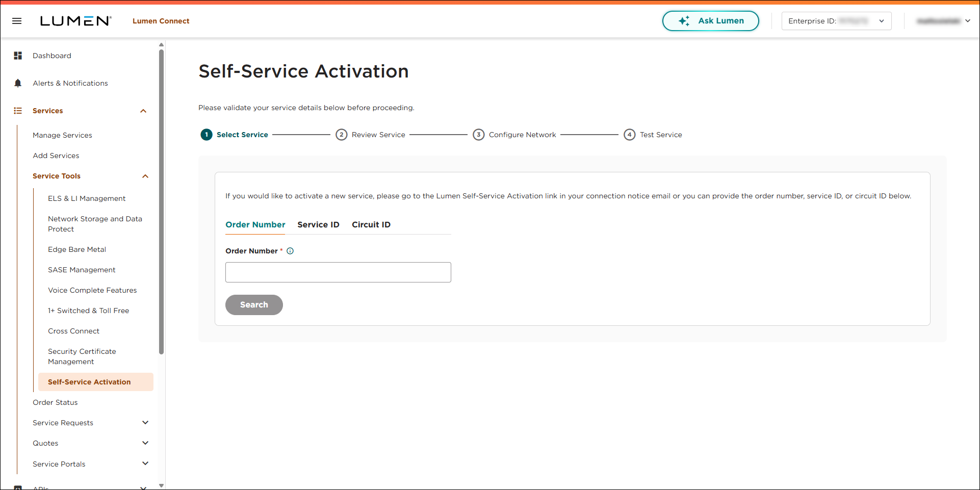The image size is (980, 490).
Task: Open Network Storage and Data Protect
Action: (95, 224)
